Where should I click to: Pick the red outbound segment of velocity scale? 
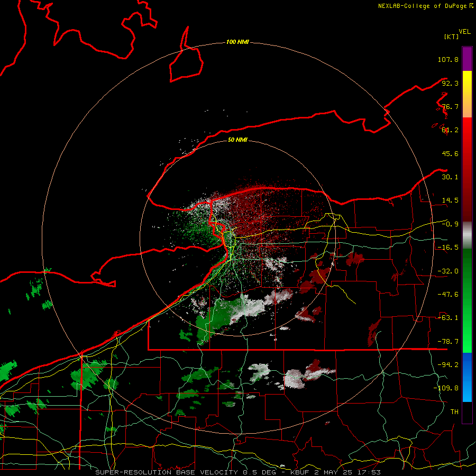[467, 169]
